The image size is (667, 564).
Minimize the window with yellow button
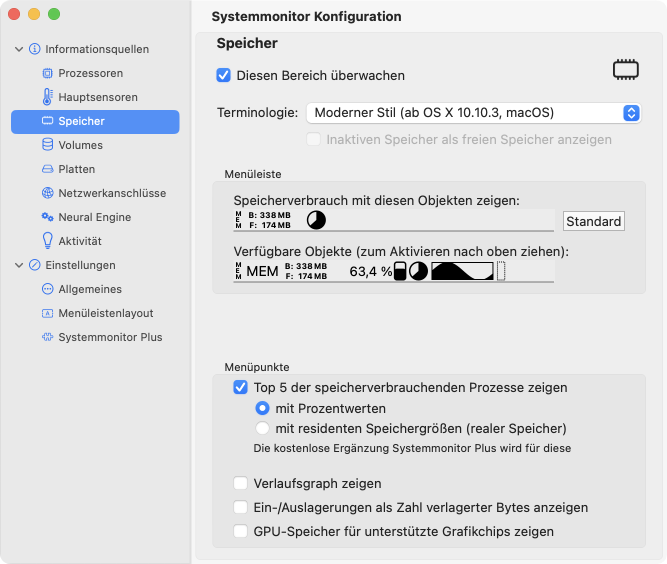[x=34, y=14]
